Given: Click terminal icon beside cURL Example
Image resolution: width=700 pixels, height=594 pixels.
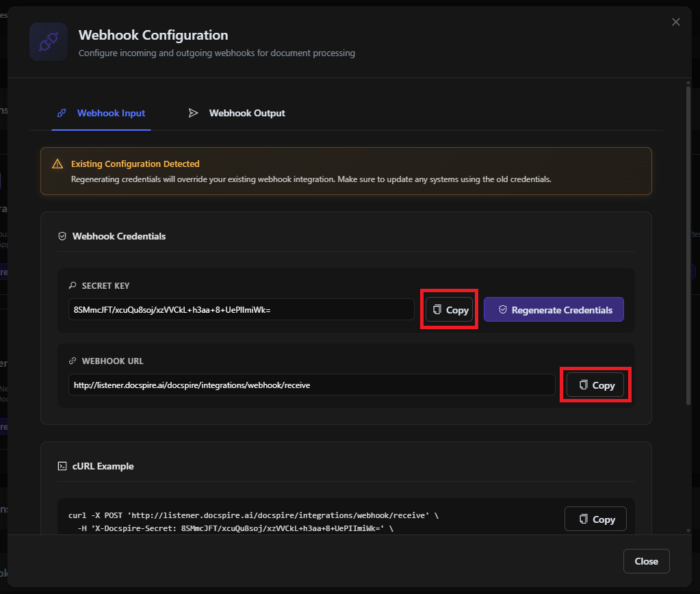Looking at the screenshot, I should point(62,466).
